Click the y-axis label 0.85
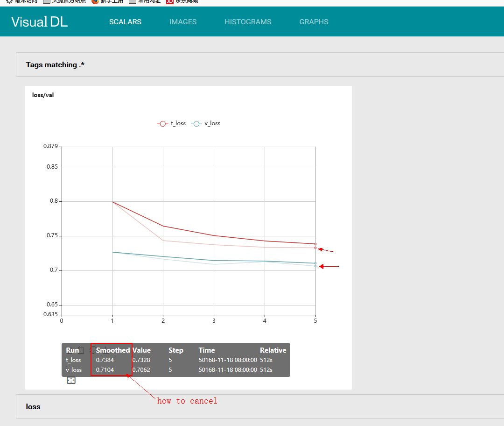The width and height of the screenshot is (504, 426). [x=52, y=167]
